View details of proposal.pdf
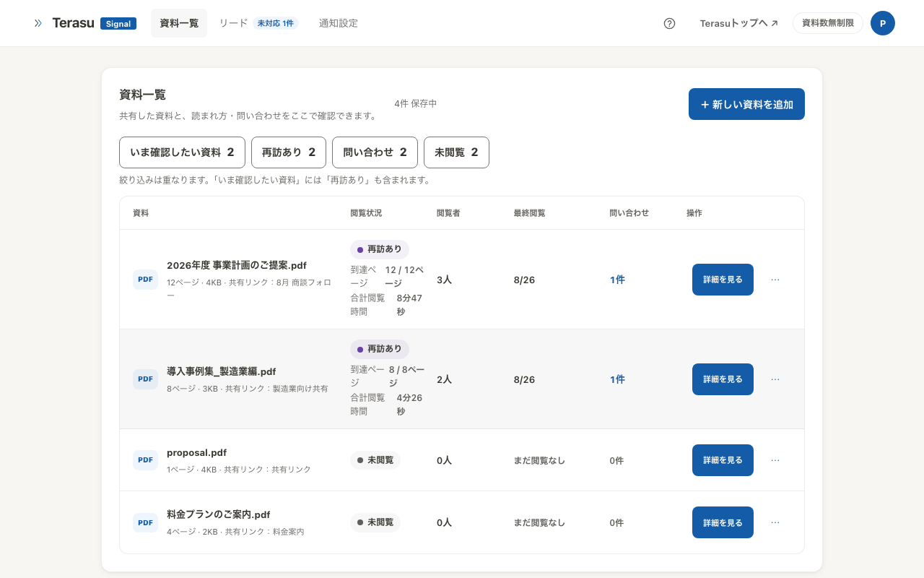Image resolution: width=924 pixels, height=578 pixels. point(723,460)
